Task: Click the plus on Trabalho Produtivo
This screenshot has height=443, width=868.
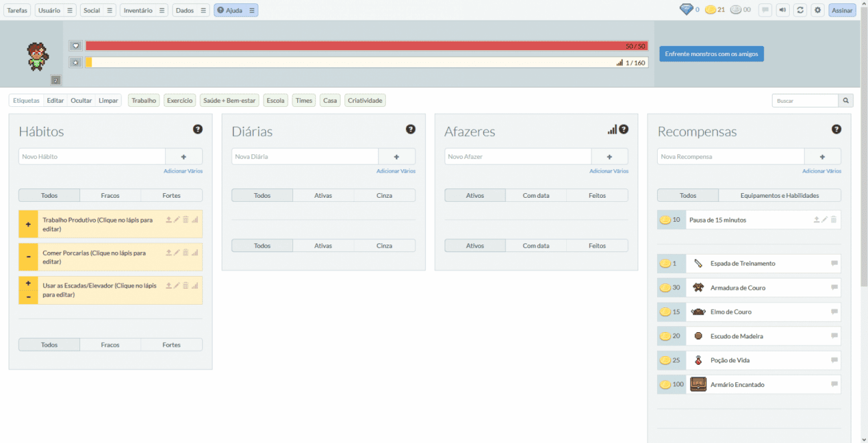Action: [28, 225]
